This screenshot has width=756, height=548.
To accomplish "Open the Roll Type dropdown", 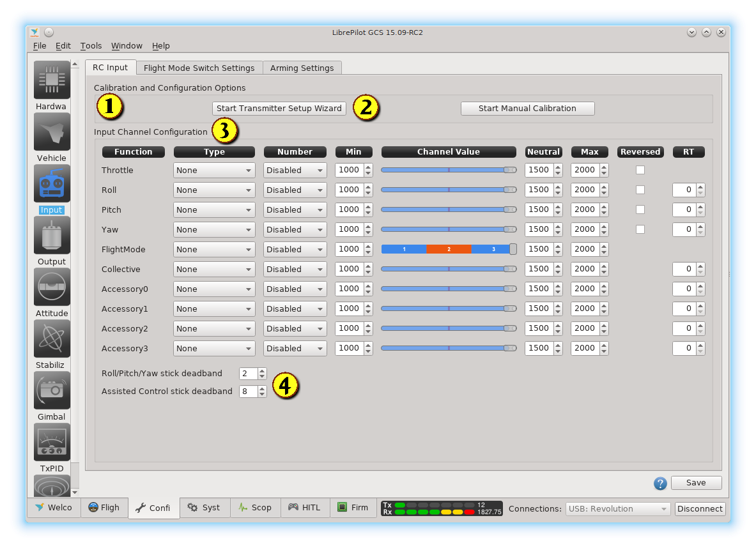I will [214, 190].
